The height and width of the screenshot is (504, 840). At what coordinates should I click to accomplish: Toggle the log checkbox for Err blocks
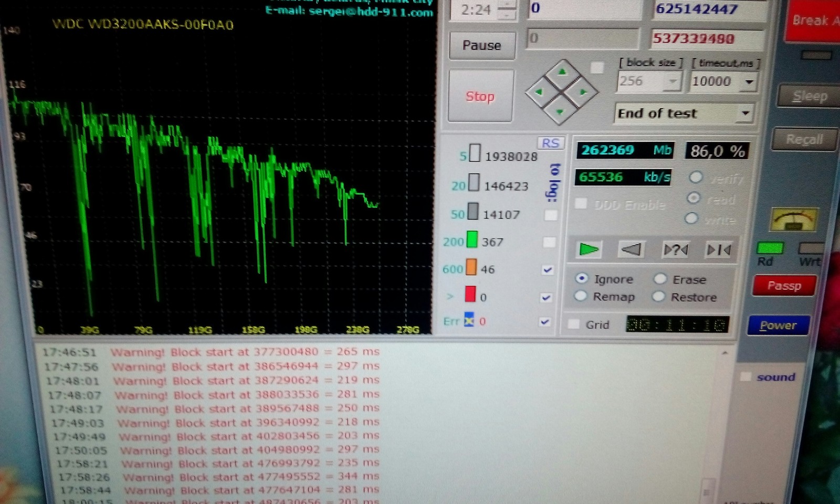[x=545, y=322]
